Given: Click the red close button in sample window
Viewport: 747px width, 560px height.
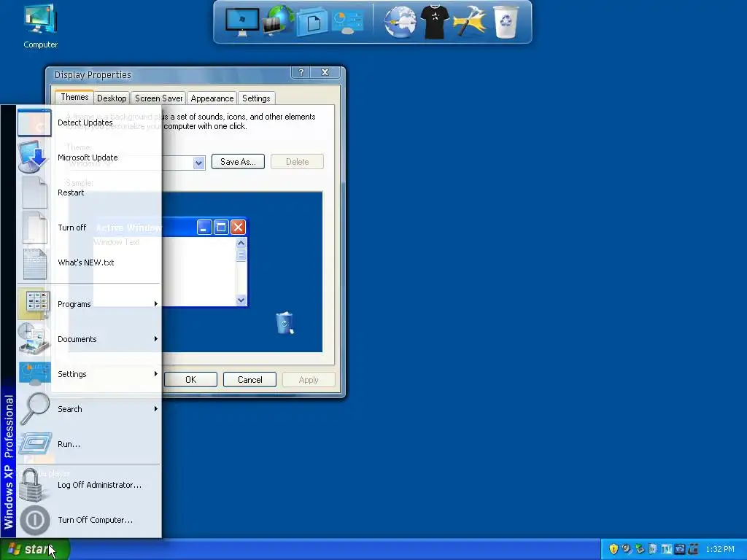Looking at the screenshot, I should click(238, 227).
